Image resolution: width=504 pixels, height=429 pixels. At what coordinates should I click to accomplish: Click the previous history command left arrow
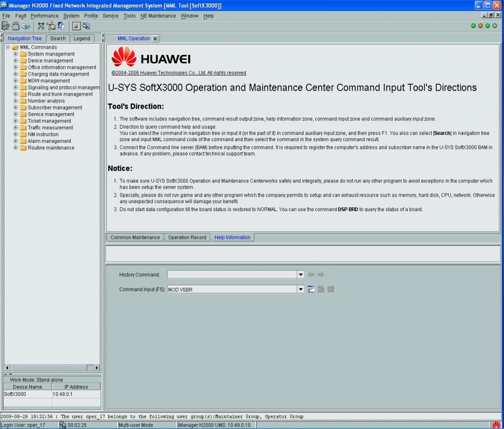pyautogui.click(x=311, y=274)
